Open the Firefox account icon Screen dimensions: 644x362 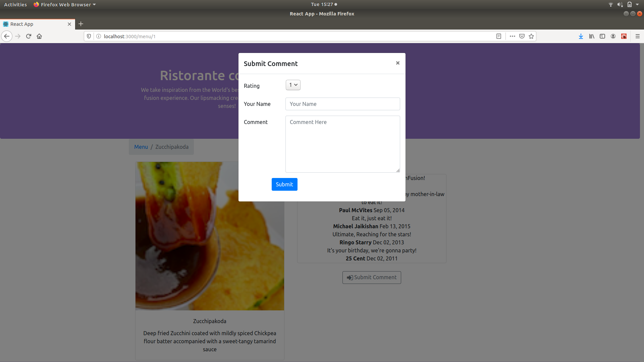point(613,36)
